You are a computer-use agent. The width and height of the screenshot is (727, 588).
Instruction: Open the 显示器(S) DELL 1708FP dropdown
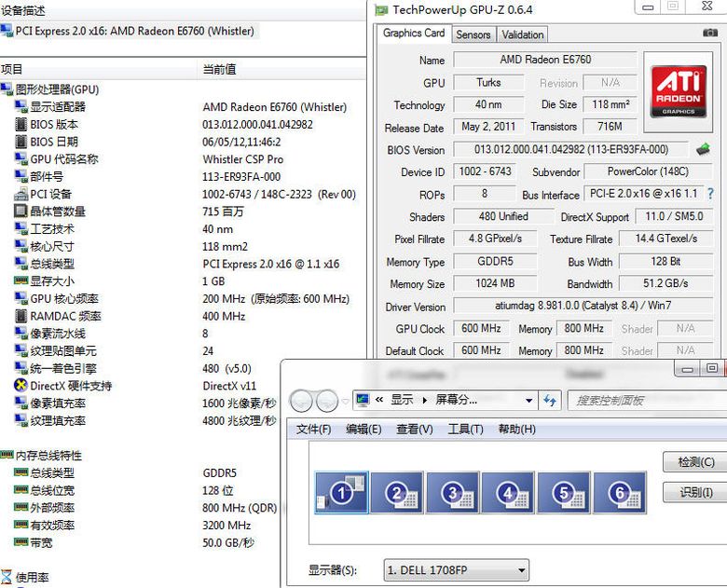tap(456, 570)
